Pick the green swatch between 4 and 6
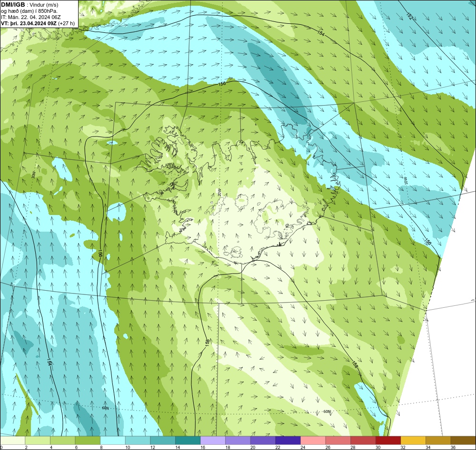Image resolution: width=476 pixels, height=450 pixels. [62, 440]
